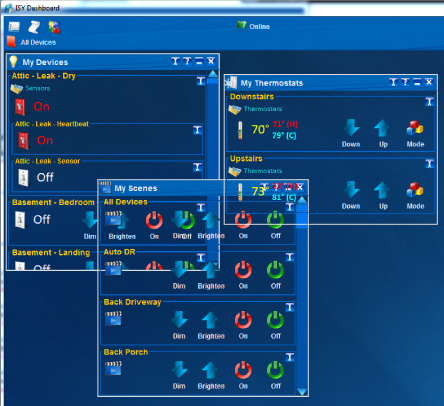Pin the Back Driveway scene panel
The height and width of the screenshot is (406, 444).
tap(290, 307)
